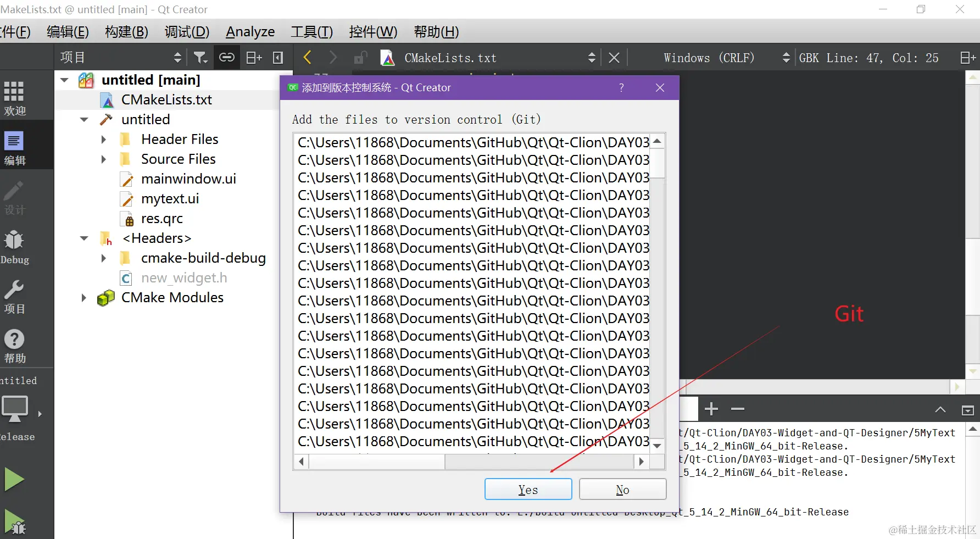Open the 工具(T) menu
The height and width of the screenshot is (539, 980).
pyautogui.click(x=311, y=32)
